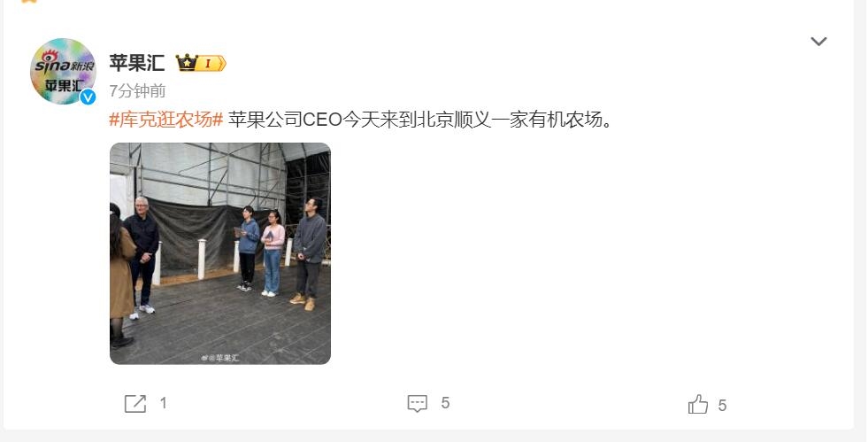Click the blue verified badge on avatar
Viewport: 868px width, 442px height.
pos(88,97)
